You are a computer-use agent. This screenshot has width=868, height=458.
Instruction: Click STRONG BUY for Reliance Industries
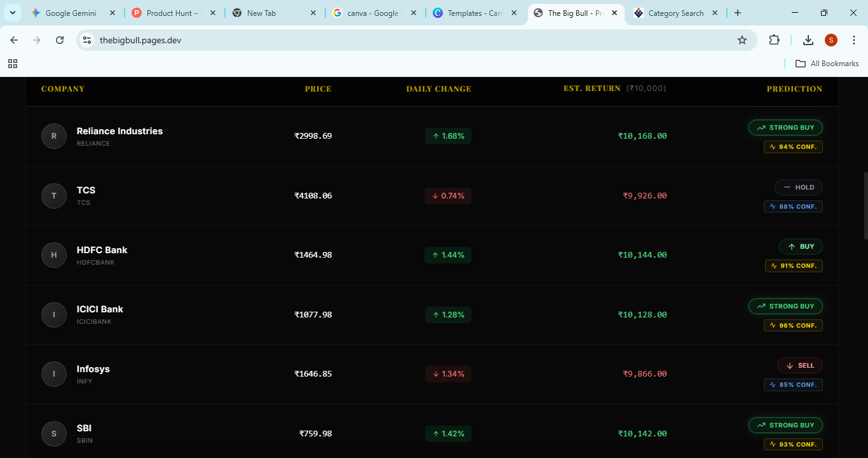pos(785,127)
